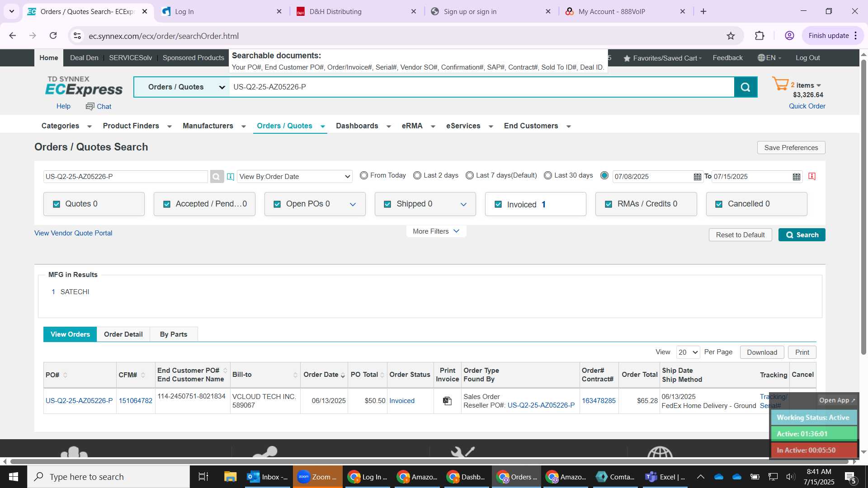Image resolution: width=868 pixels, height=488 pixels.
Task: Click the horizontal page scrollbar
Action: pyautogui.click(x=429, y=461)
